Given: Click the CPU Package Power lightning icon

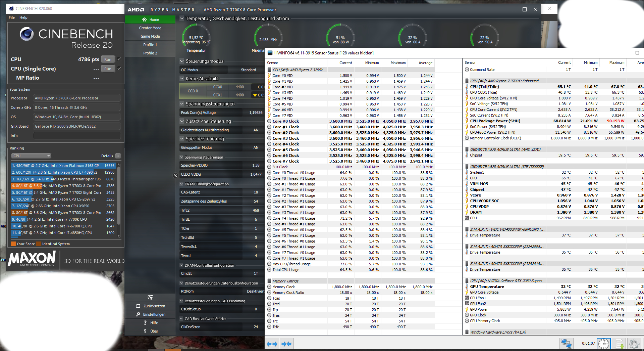Looking at the screenshot, I should pos(467,121).
